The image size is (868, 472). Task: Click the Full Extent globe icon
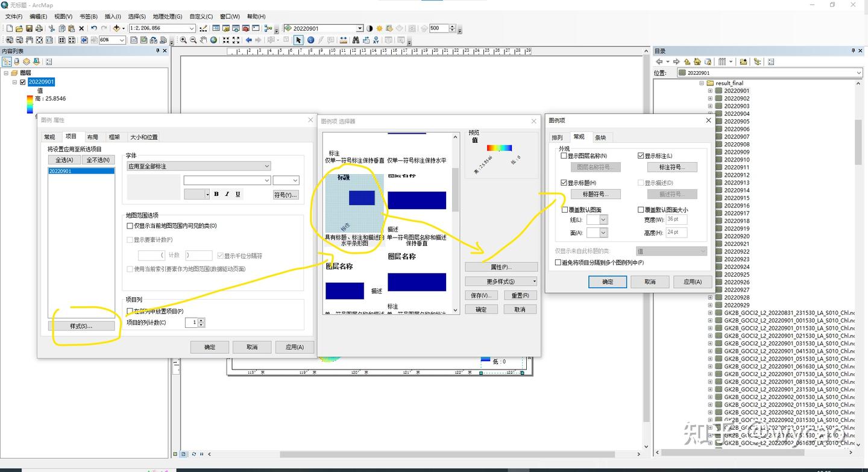[214, 40]
